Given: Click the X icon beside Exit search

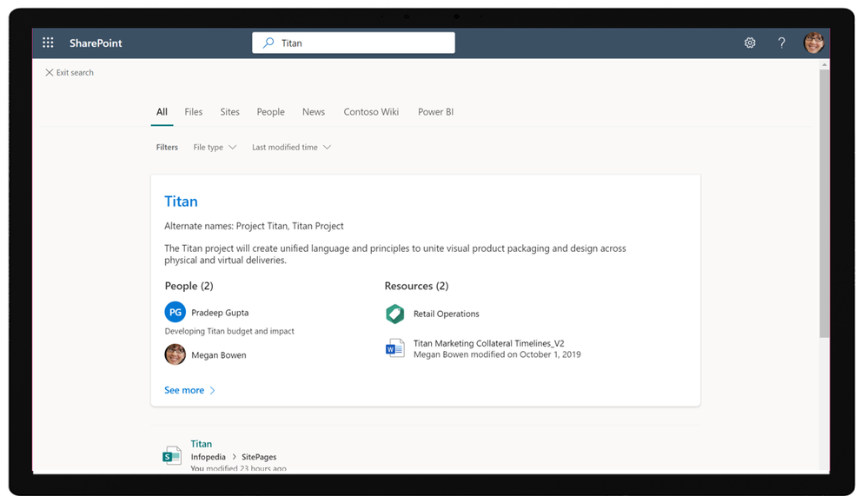Looking at the screenshot, I should [50, 72].
